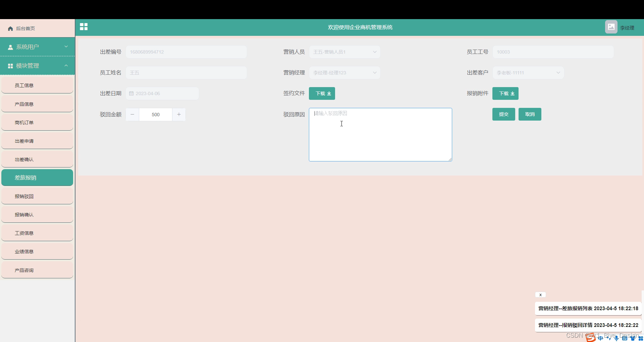Click the 李经理 username
The image size is (644, 342).
tap(627, 28)
